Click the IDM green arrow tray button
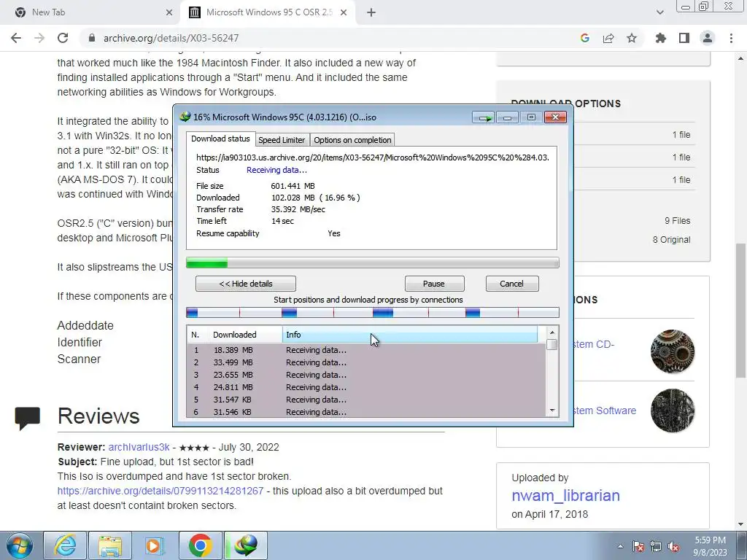This screenshot has width=747, height=560. pos(484,117)
